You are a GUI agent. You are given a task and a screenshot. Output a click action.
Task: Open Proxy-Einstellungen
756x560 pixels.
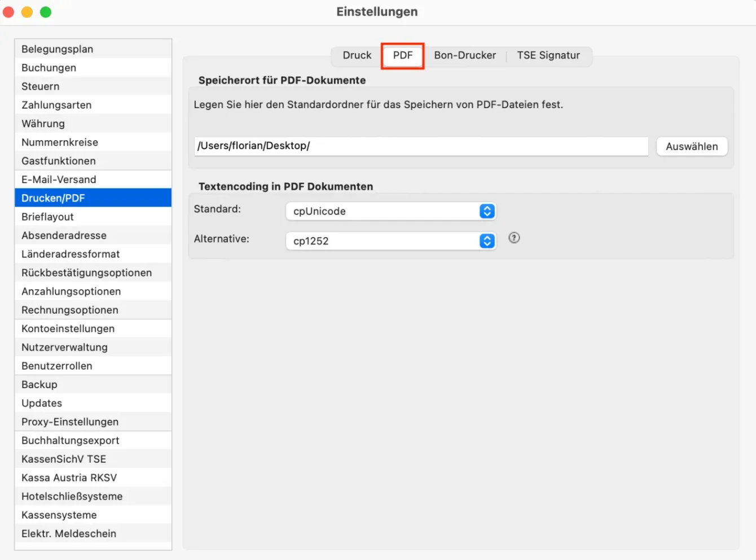tap(93, 422)
